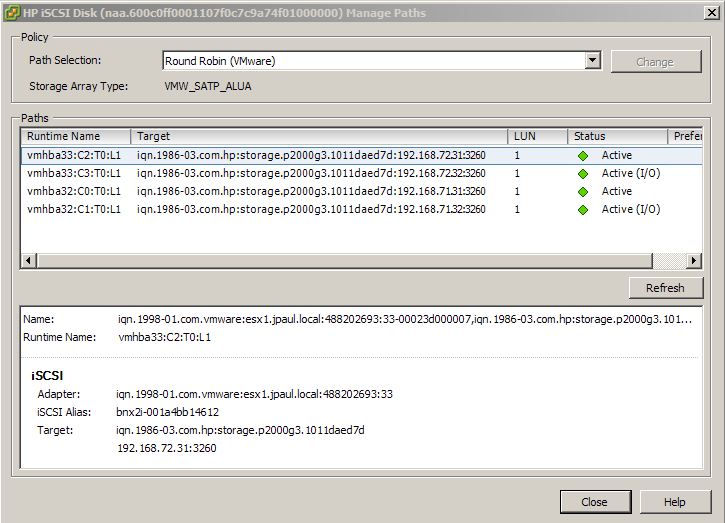Click the green status diamond for vmhba33:C3:T0:L1
Screen dimensions: 725x523
pyautogui.click(x=583, y=174)
